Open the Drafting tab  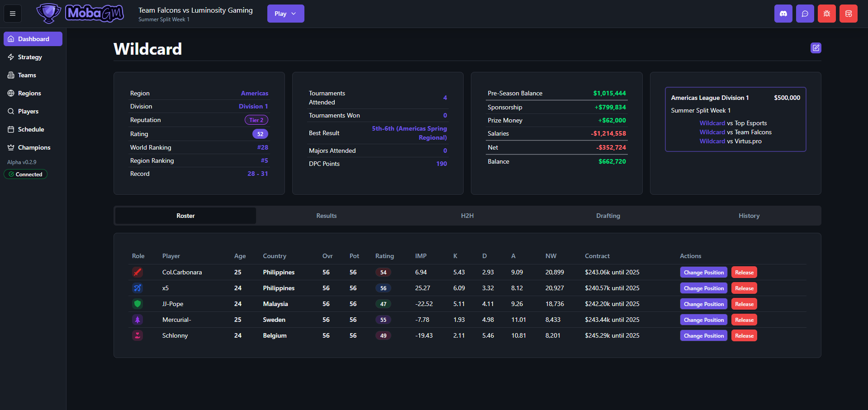pos(608,216)
